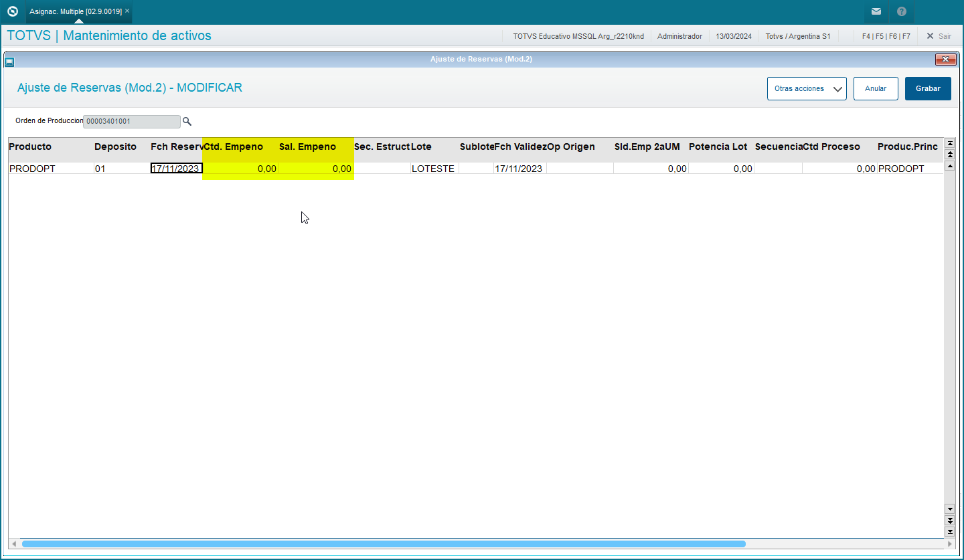Click the horizontal scrollbar right arrow
This screenshot has width=964, height=560.
coord(949,544)
